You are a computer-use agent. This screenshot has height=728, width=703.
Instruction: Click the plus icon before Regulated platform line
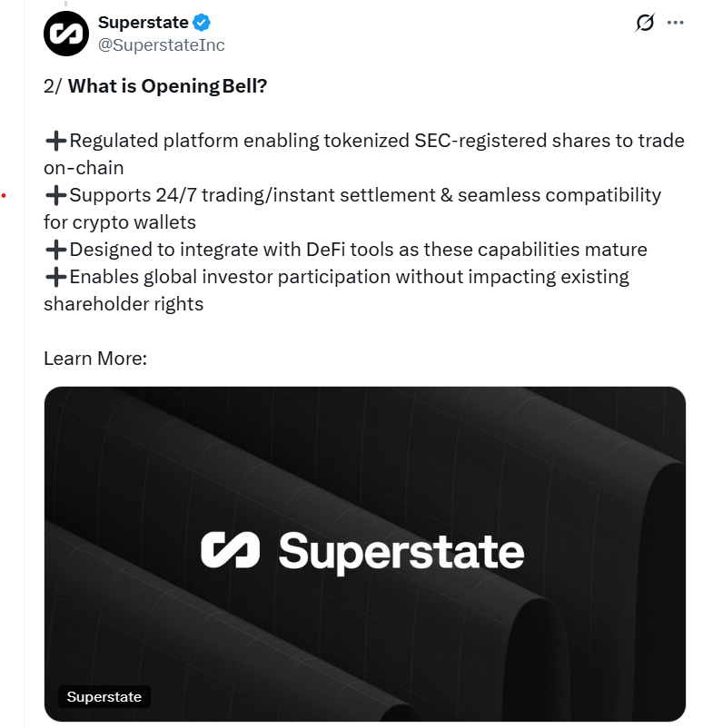(x=55, y=142)
